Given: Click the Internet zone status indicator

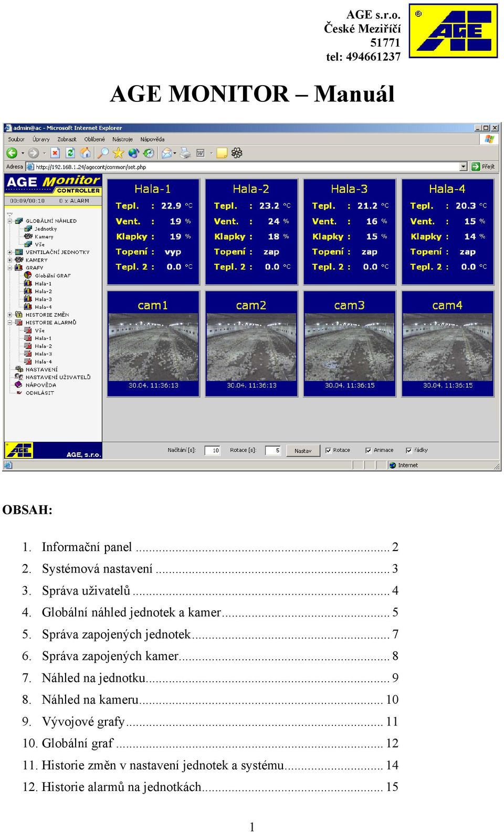Looking at the screenshot, I should (x=403, y=465).
